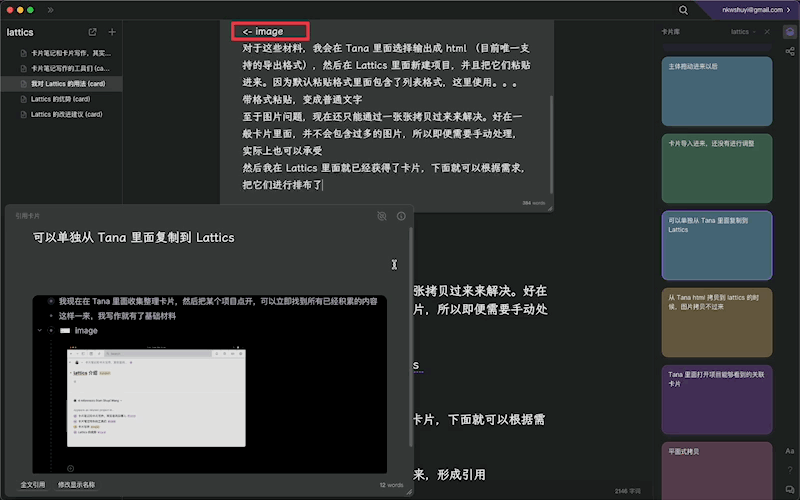Click the export/open-external icon beside lattics
This screenshot has width=800, height=500.
92,32
